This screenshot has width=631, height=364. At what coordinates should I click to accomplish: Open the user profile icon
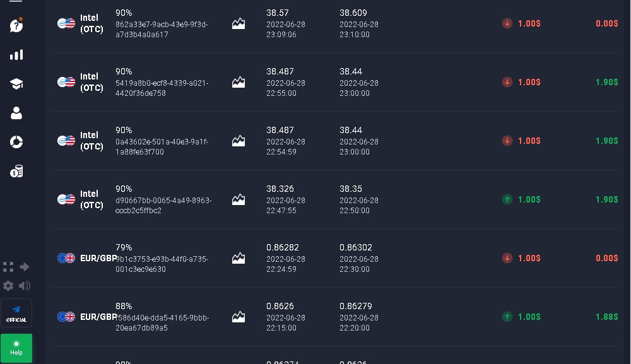coord(16,113)
